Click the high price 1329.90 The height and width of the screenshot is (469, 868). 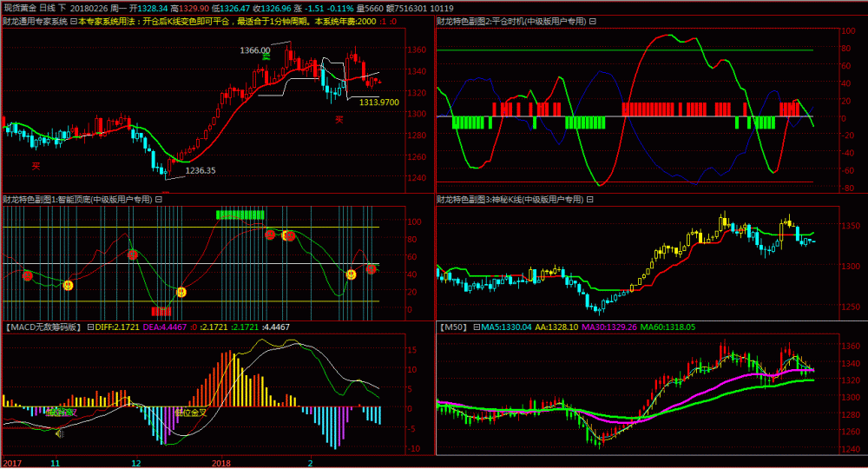pyautogui.click(x=194, y=9)
